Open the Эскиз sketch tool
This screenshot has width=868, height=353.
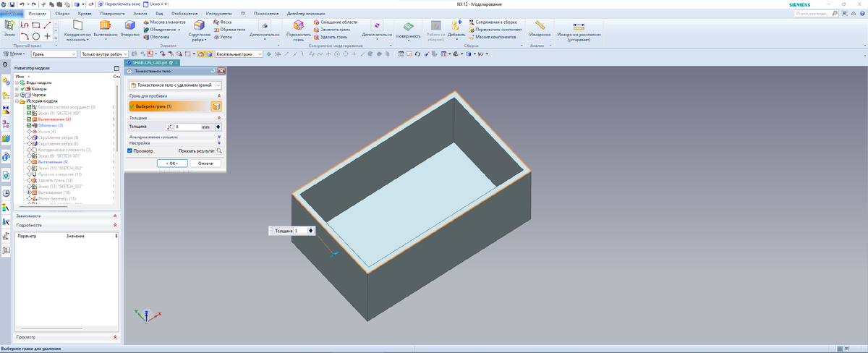[x=9, y=28]
